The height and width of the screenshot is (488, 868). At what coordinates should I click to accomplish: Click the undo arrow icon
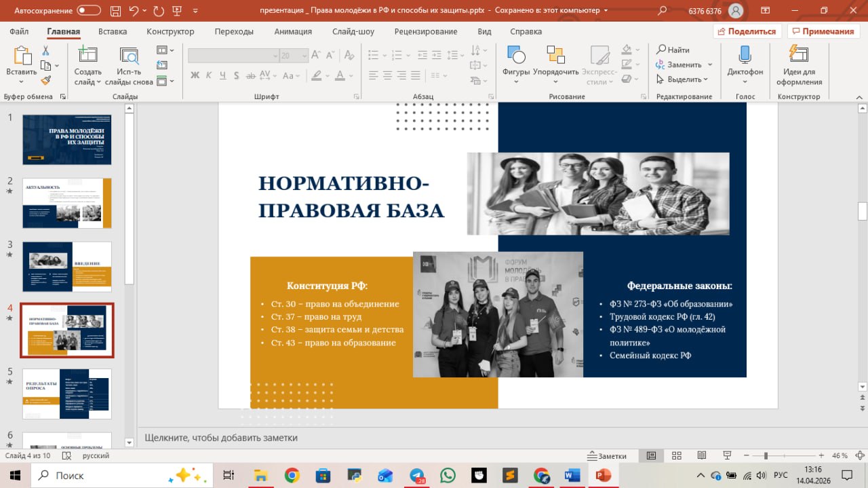[134, 11]
